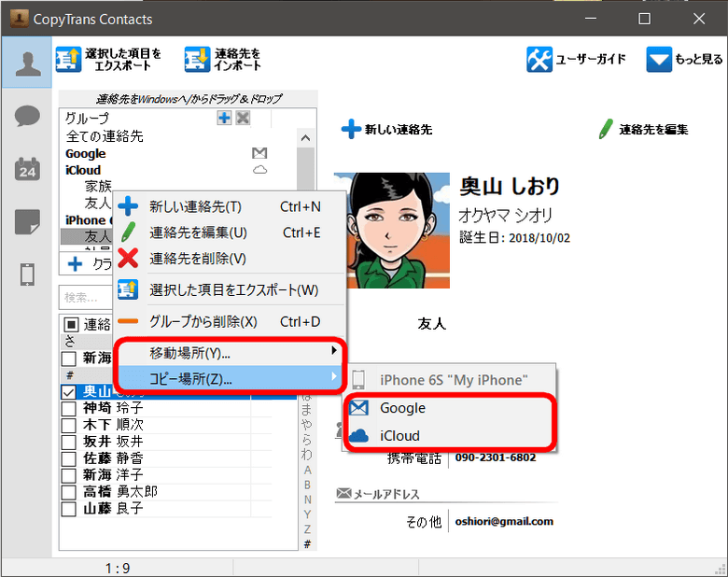Jump to letter Z in alphabet index
728x577 pixels.
[307, 528]
